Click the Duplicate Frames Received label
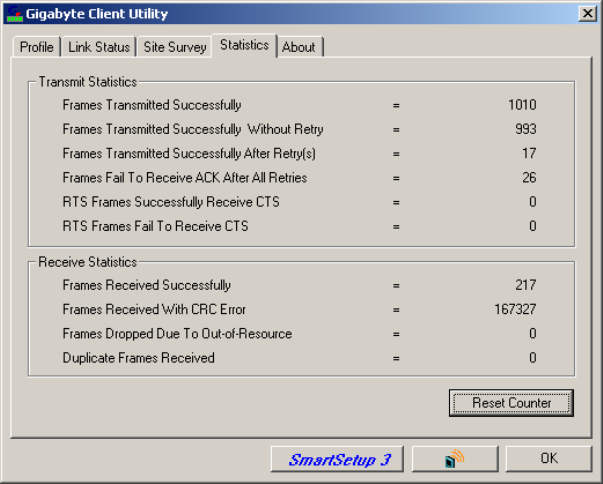The height and width of the screenshot is (484, 603). (x=138, y=358)
